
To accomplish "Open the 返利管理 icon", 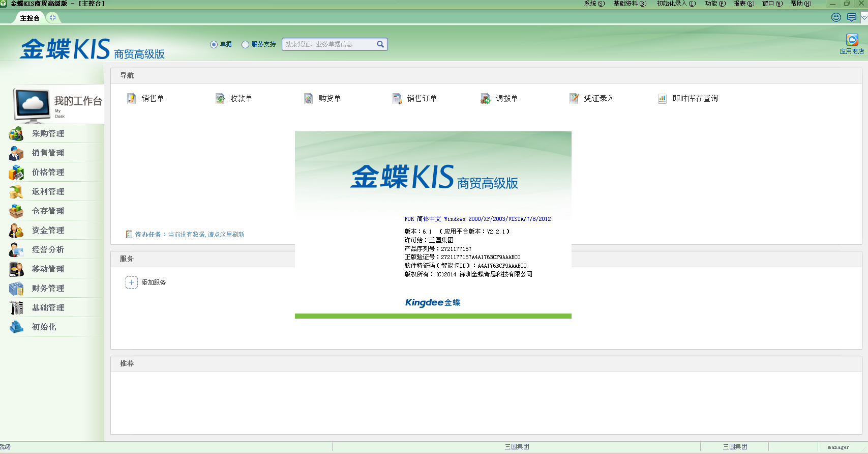I will (x=16, y=191).
